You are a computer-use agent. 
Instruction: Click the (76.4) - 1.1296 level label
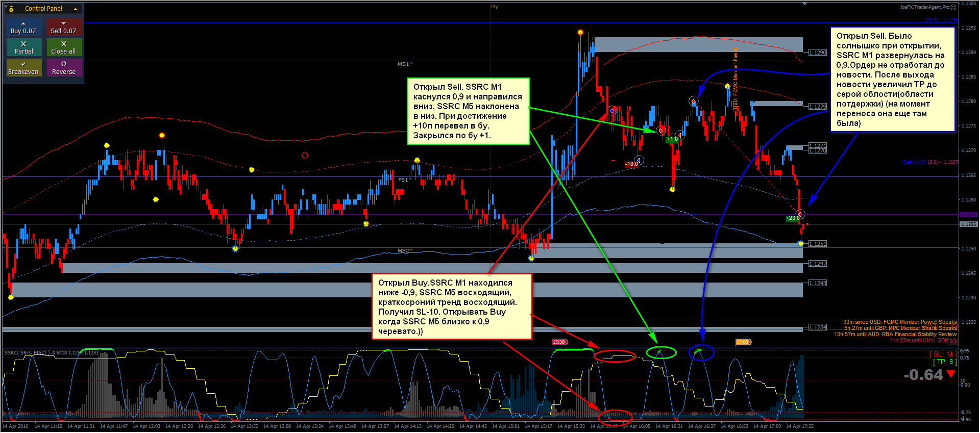point(941,19)
